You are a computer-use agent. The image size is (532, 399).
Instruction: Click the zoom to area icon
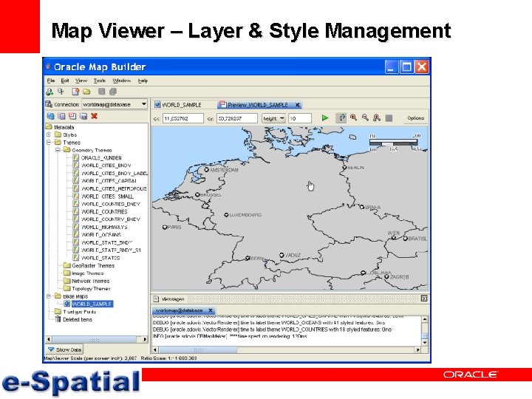pos(377,117)
